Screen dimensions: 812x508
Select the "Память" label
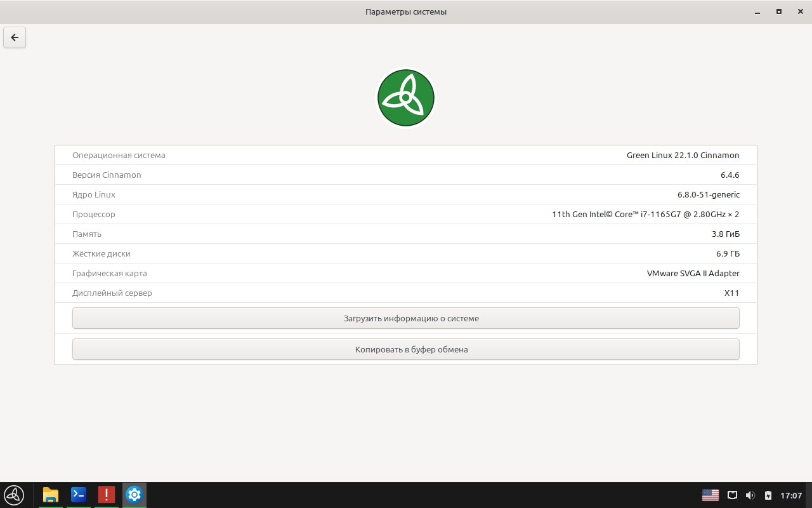tap(87, 234)
